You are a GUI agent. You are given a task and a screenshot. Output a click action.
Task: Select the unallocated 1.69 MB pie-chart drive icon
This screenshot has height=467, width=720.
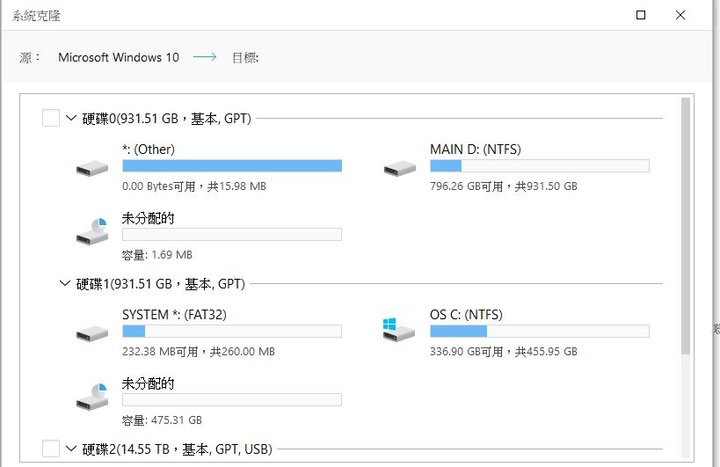92,231
